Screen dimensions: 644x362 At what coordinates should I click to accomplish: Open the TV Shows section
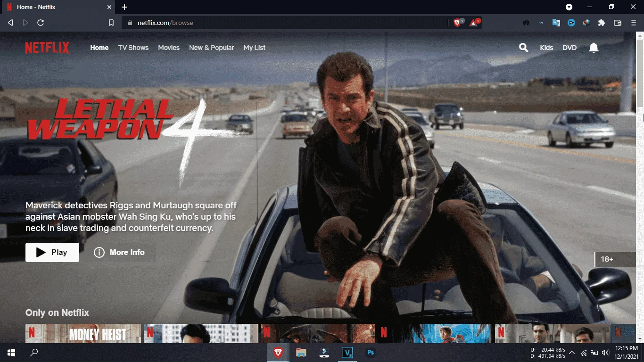click(133, 48)
